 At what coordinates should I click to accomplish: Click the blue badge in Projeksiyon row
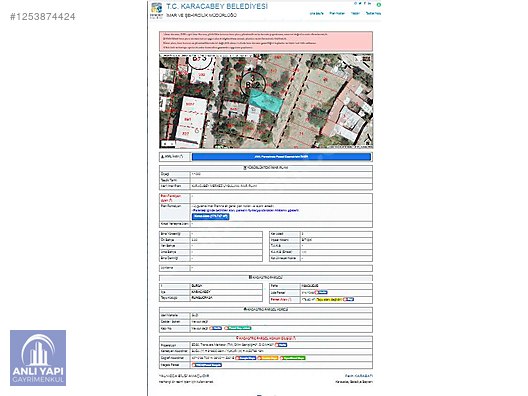pyautogui.click(x=281, y=345)
